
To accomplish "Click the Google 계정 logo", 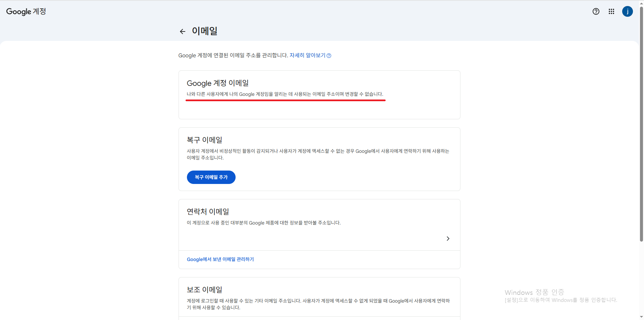I will click(x=26, y=11).
